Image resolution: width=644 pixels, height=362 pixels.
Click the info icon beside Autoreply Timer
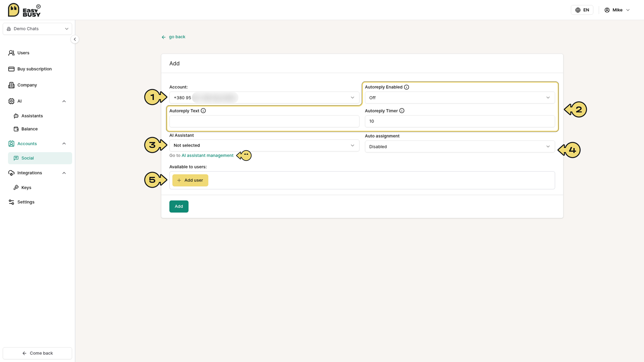(x=402, y=111)
